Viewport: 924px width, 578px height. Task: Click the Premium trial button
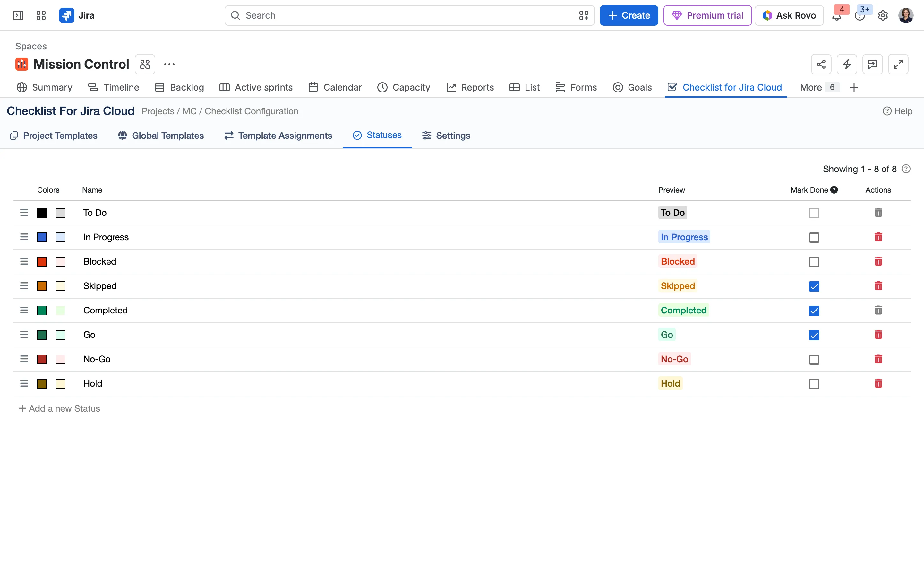click(707, 15)
